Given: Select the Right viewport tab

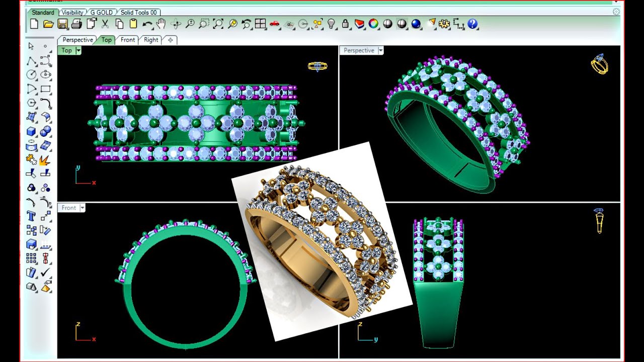Looking at the screenshot, I should (151, 40).
